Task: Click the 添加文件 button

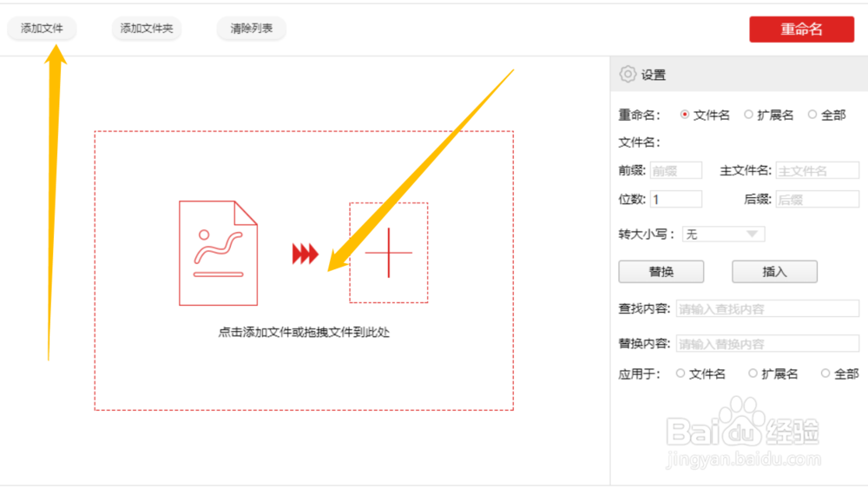Action: (42, 29)
